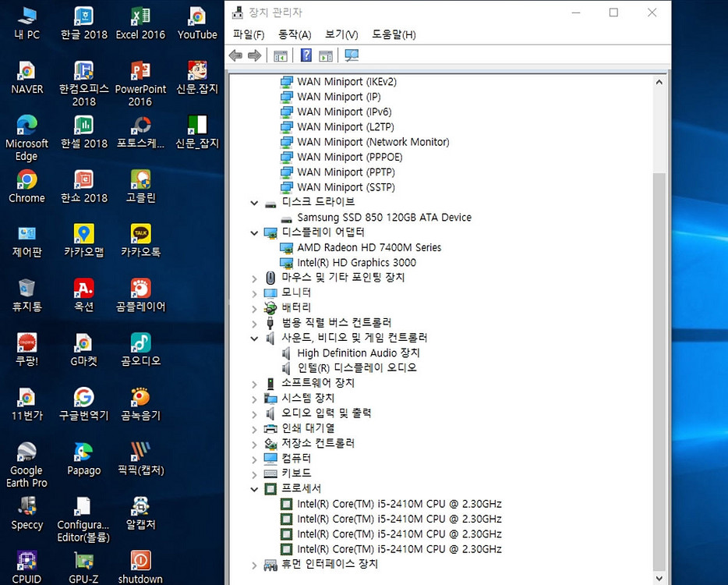728x585 pixels.
Task: Collapse the 디스플레이 어댑터 category
Action: click(254, 232)
